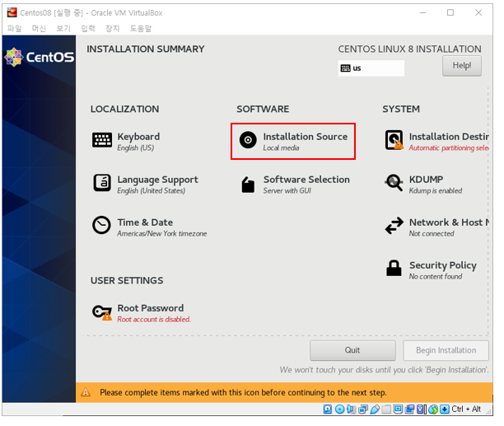Open Software Selection package icon

[248, 185]
